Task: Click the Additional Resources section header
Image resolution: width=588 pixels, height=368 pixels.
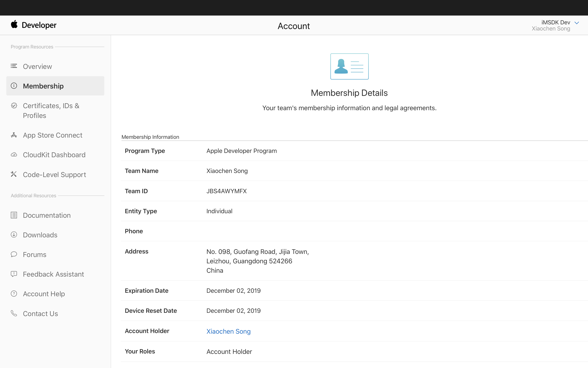Action: tap(33, 195)
